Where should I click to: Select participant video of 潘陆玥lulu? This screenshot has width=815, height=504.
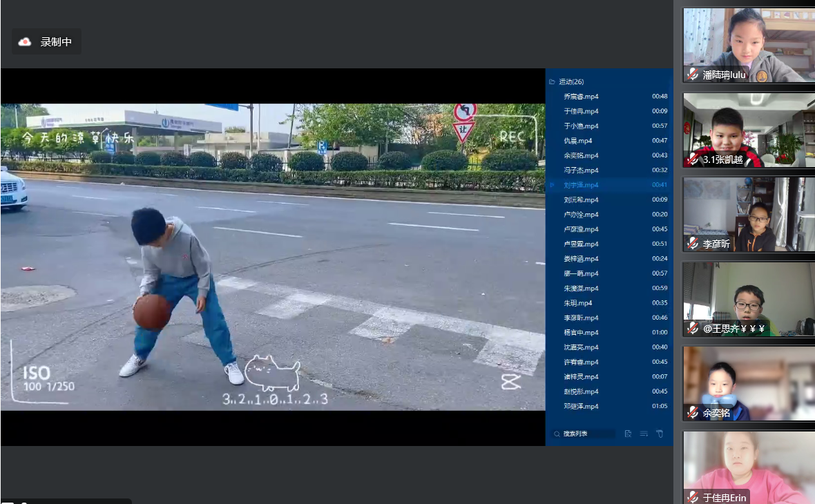pos(749,45)
